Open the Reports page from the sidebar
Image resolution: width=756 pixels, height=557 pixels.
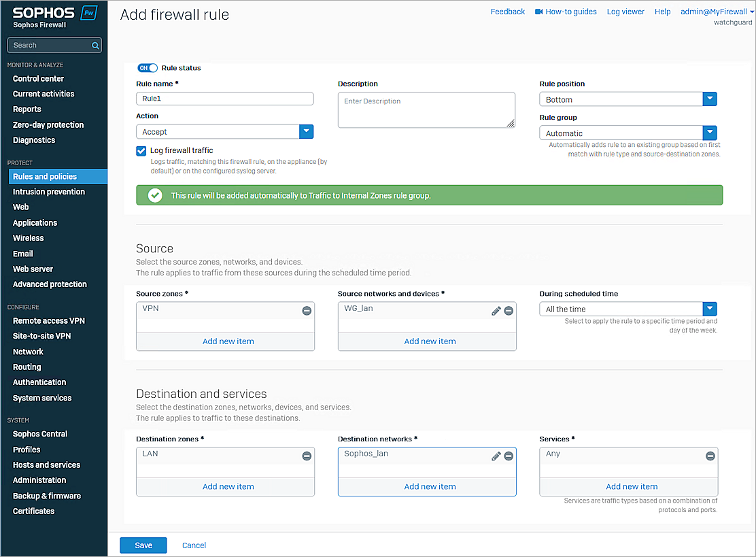coord(27,109)
